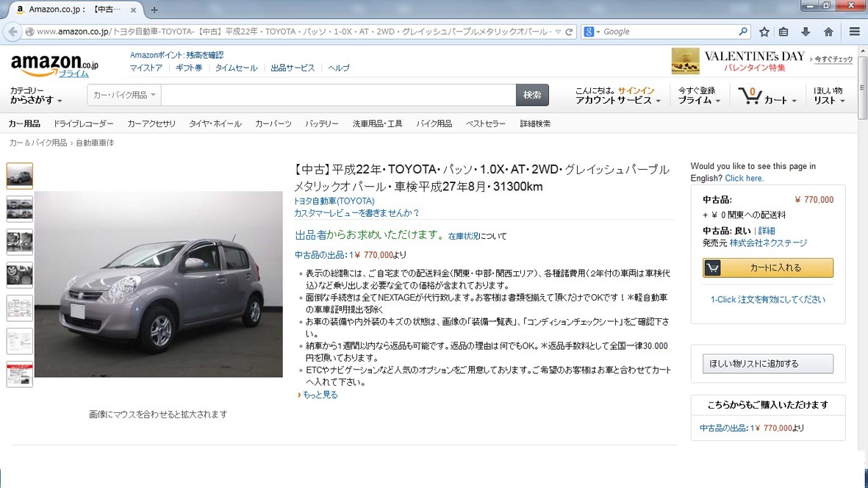Image resolution: width=868 pixels, height=488 pixels.
Task: Open the バッテリー menu item
Action: [322, 123]
